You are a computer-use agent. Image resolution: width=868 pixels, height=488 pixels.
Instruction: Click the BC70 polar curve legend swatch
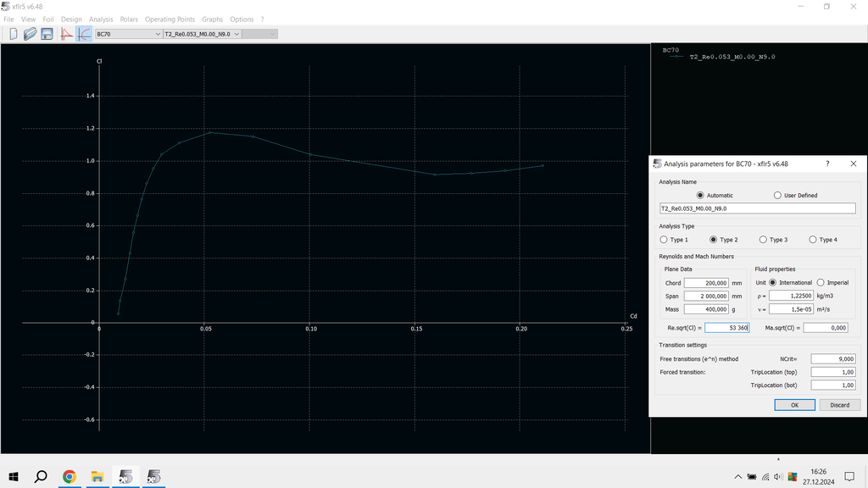[676, 57]
